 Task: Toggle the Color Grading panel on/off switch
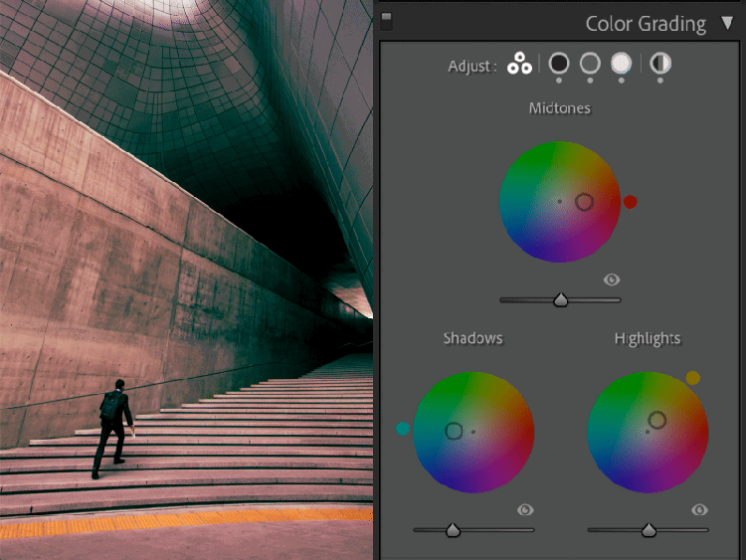(x=386, y=22)
